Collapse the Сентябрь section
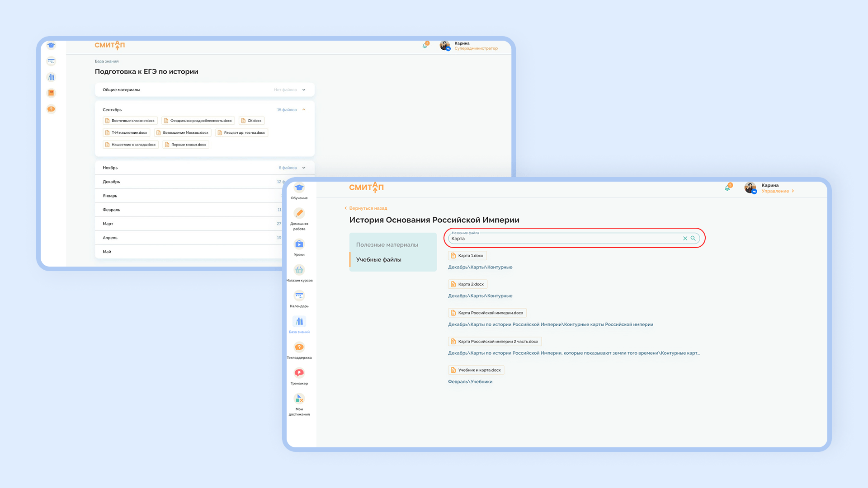 304,110
